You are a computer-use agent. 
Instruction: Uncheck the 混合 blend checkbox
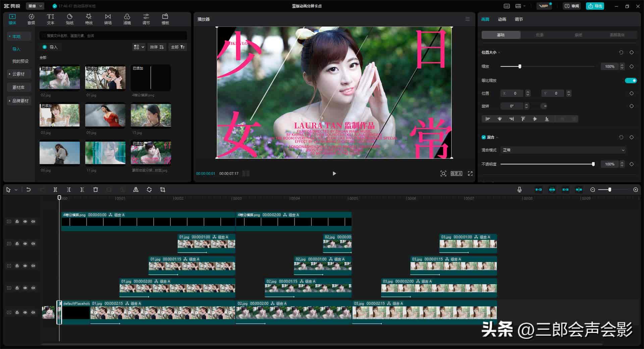click(484, 137)
